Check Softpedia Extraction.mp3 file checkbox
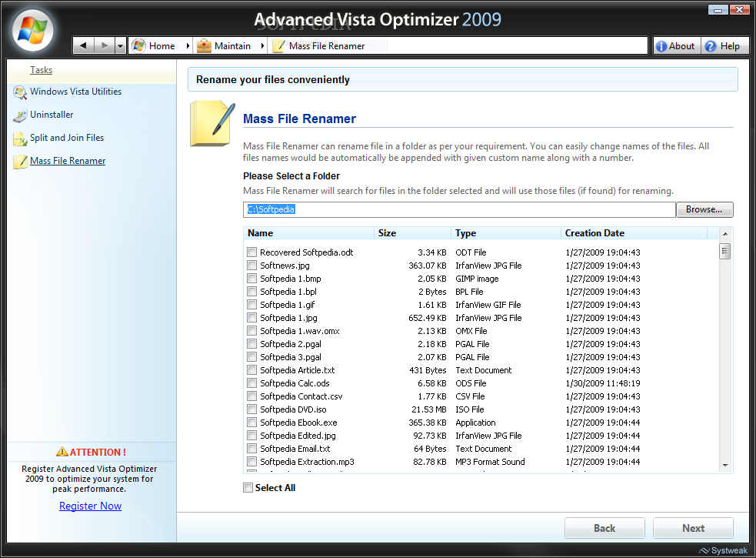Screen dimensions: 756x558 (251, 462)
